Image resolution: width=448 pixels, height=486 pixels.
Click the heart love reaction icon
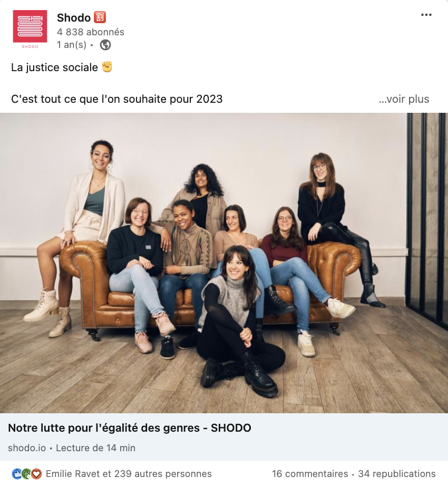click(36, 473)
